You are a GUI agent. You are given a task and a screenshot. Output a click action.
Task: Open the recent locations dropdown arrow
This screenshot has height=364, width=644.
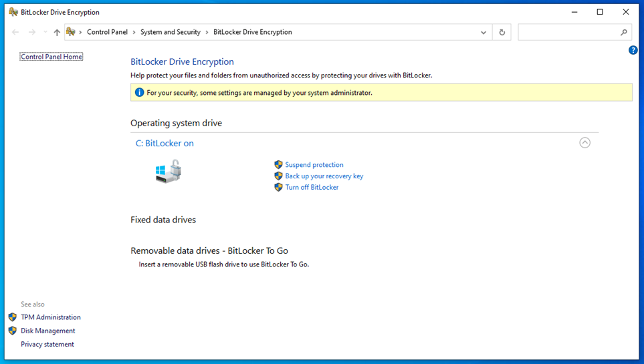[x=45, y=32]
